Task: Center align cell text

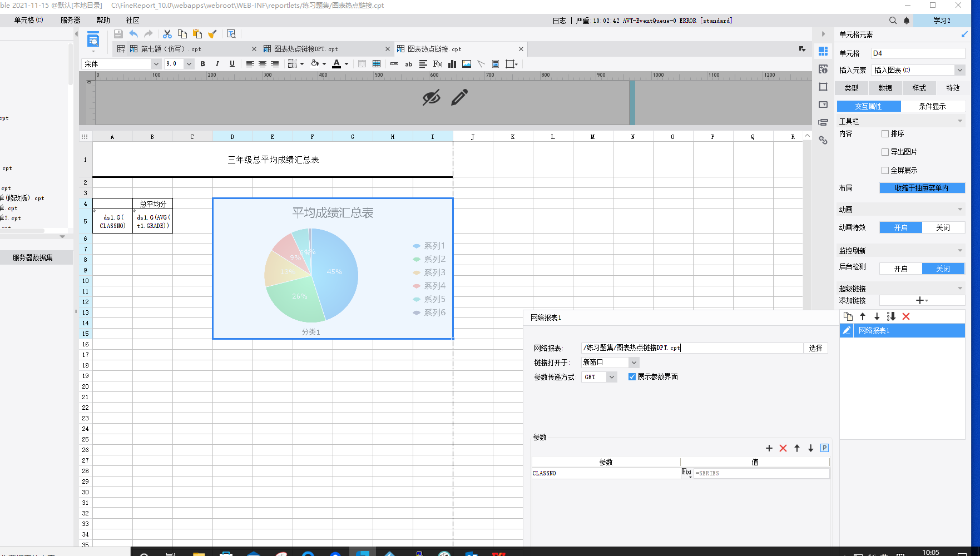Action: 263,64
